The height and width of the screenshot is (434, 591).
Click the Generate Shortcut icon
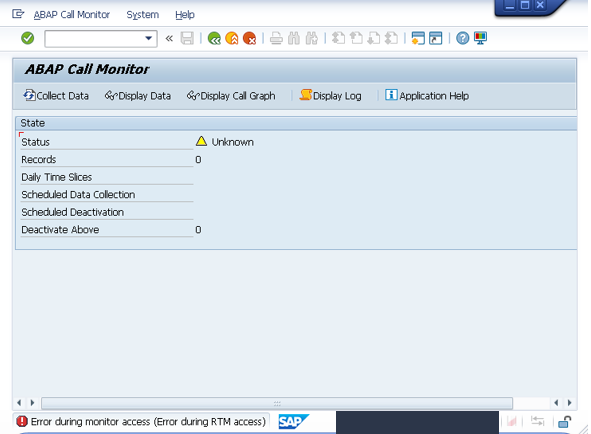(x=436, y=38)
